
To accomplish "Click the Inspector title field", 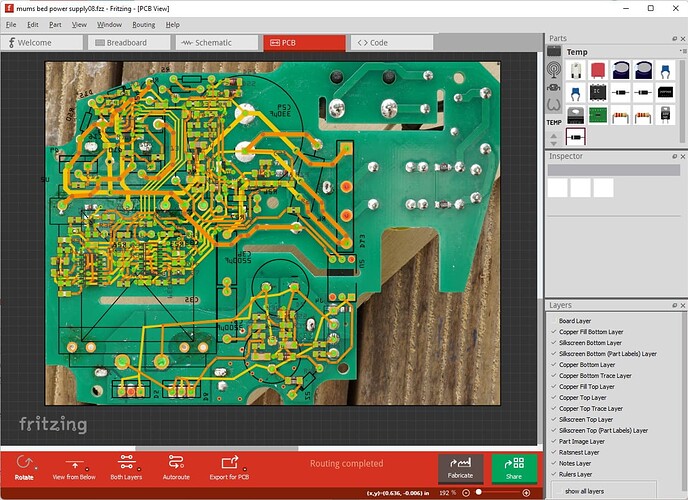I will coord(613,170).
